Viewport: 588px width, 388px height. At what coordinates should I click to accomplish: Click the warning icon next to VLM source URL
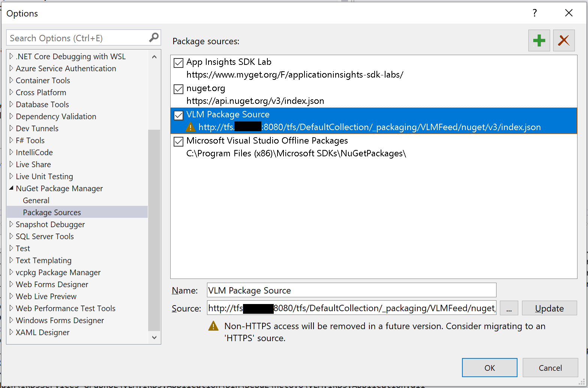point(191,127)
